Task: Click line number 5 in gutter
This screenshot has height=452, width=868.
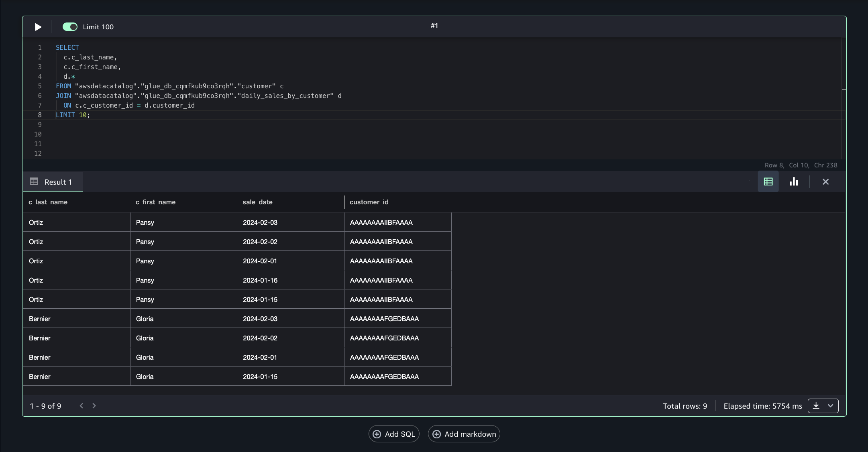Action: click(40, 86)
